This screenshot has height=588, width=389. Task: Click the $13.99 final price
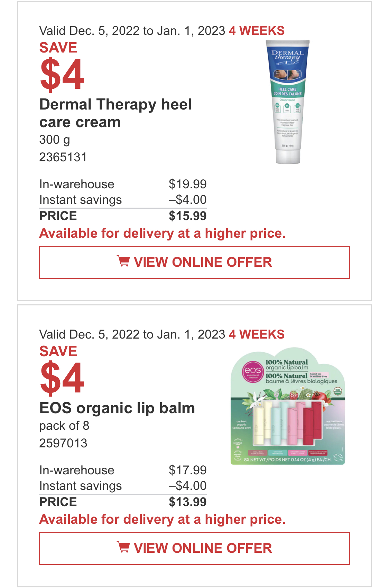point(188,502)
